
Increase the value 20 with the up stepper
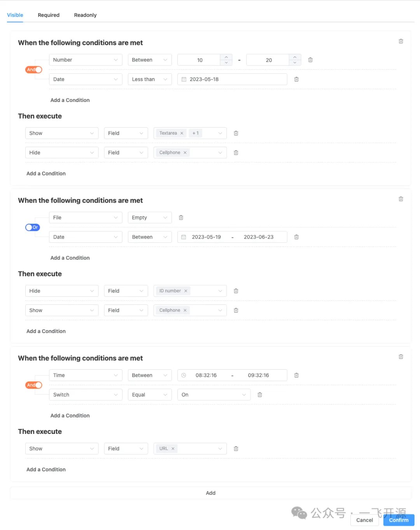click(295, 57)
